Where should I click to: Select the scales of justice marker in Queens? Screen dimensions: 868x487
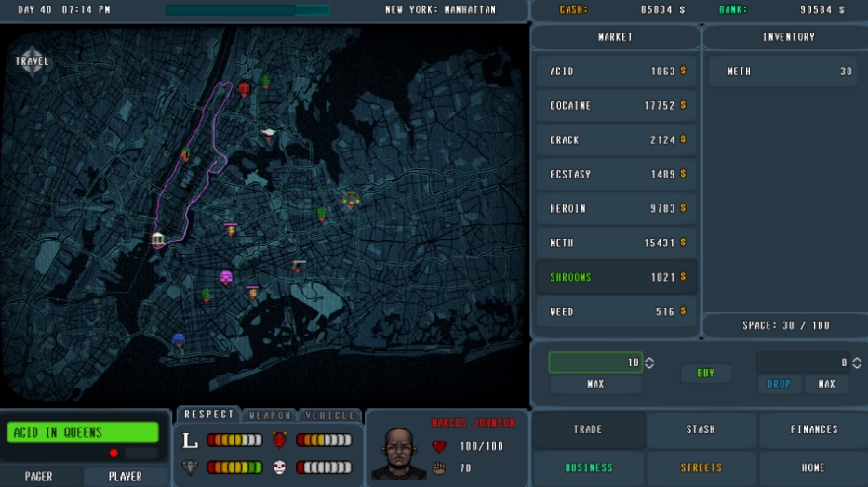pyautogui.click(x=351, y=200)
